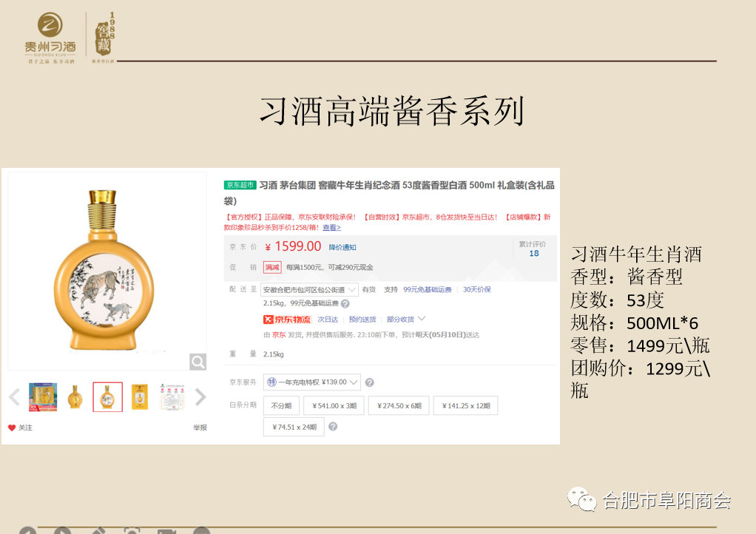Click the 举报 report link
The image size is (756, 534).
(200, 427)
